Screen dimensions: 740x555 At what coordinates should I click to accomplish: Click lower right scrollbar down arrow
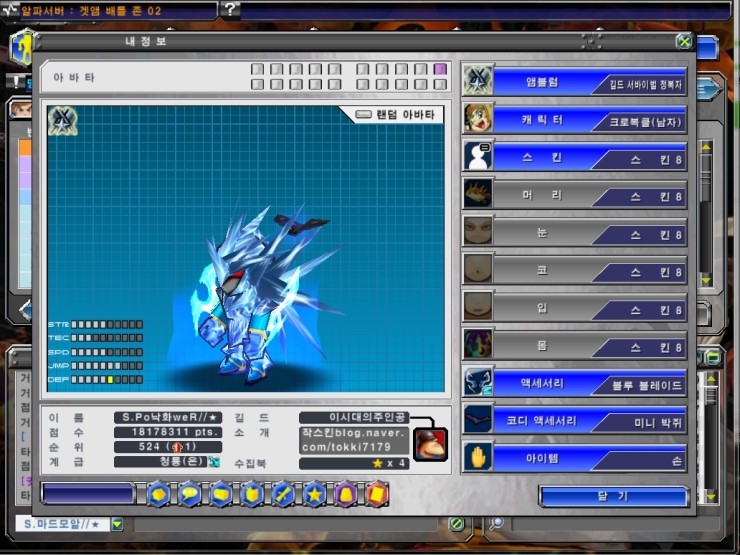coord(711,497)
